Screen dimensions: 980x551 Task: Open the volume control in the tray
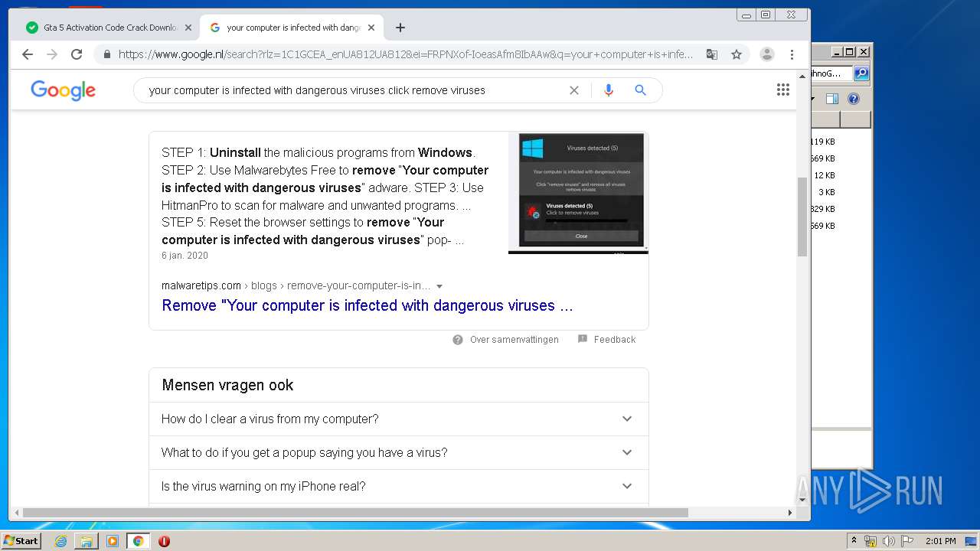(888, 541)
